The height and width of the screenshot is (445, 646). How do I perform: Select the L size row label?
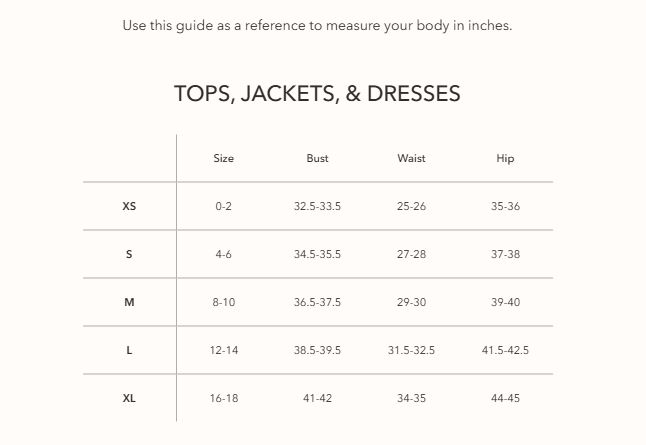pos(129,350)
